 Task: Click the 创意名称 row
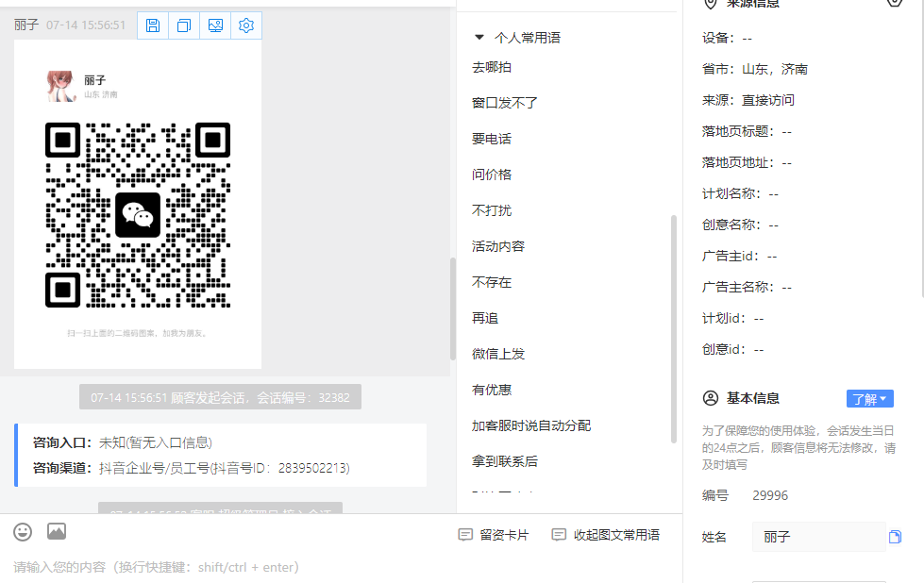point(740,225)
